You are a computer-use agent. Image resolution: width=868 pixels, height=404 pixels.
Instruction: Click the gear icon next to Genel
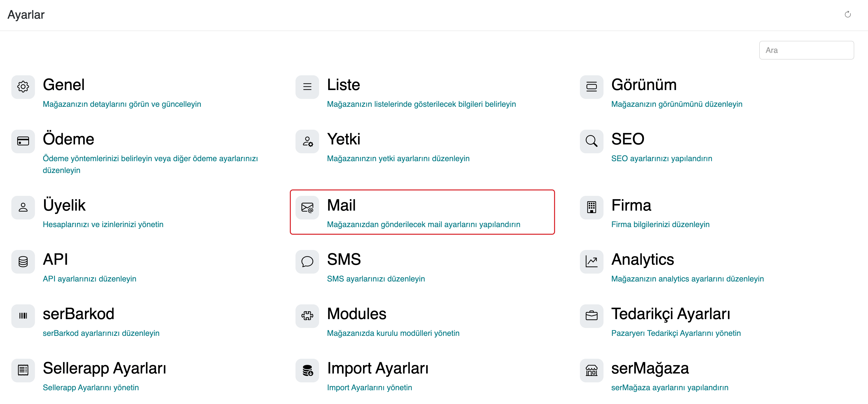coord(23,87)
